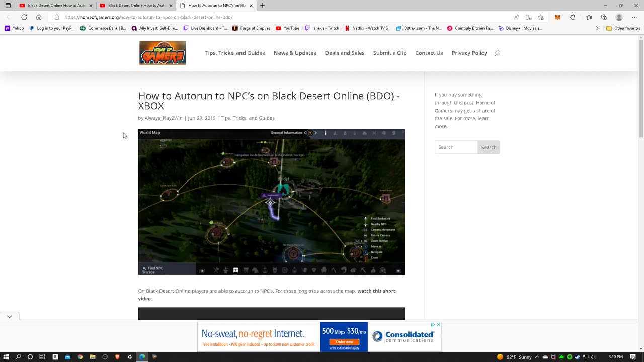Reload the page with the refresh icon
Image resolution: width=644 pixels, height=362 pixels.
coord(24,17)
